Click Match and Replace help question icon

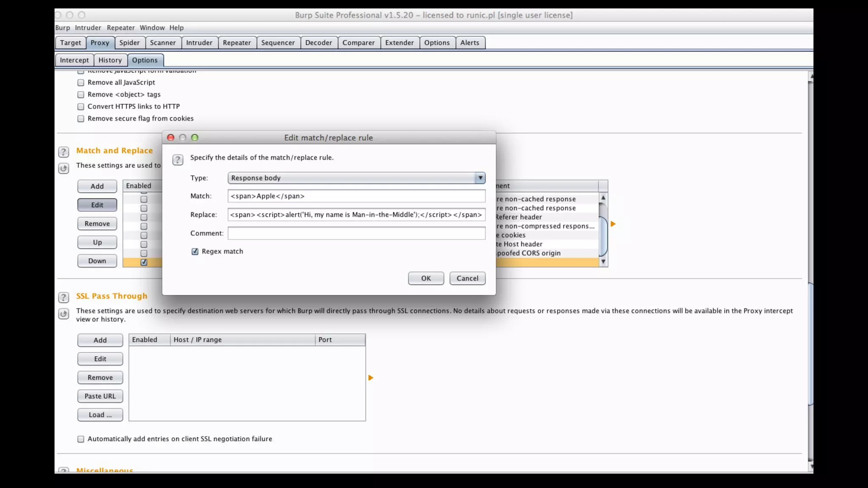(64, 152)
